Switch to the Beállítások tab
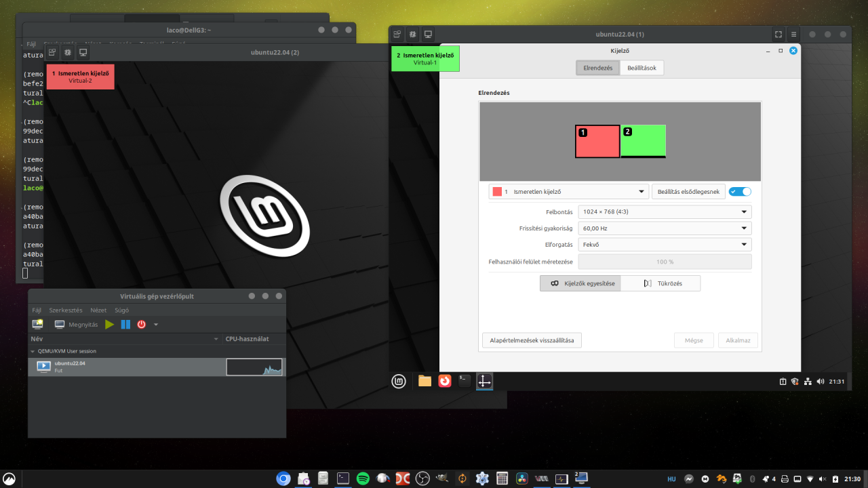 [x=642, y=68]
